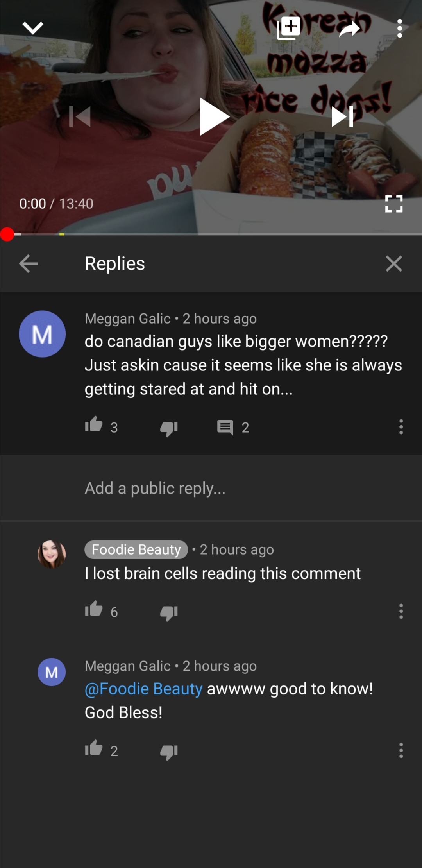Collapse the video player with down chevron

(33, 28)
